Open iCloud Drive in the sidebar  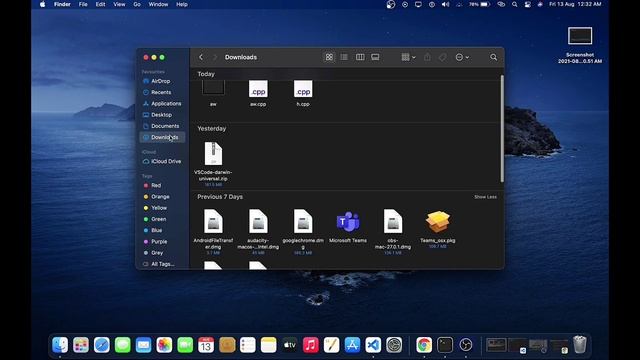point(162,161)
